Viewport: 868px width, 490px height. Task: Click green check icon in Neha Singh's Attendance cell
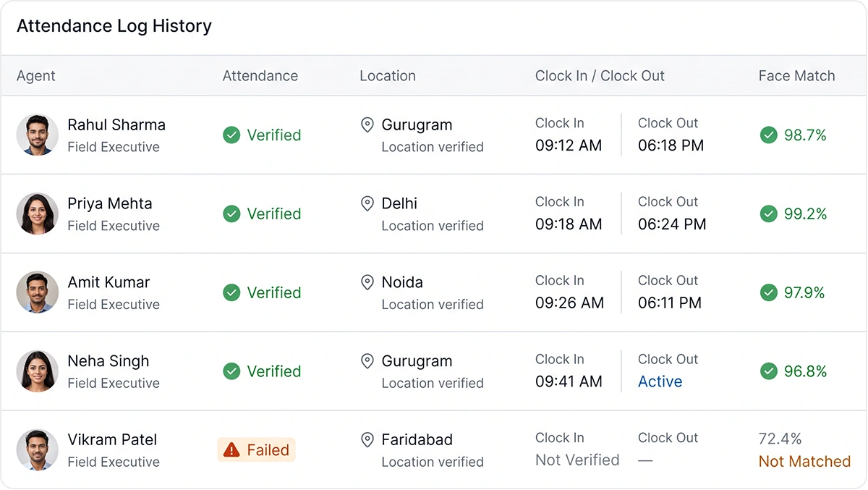click(x=231, y=371)
